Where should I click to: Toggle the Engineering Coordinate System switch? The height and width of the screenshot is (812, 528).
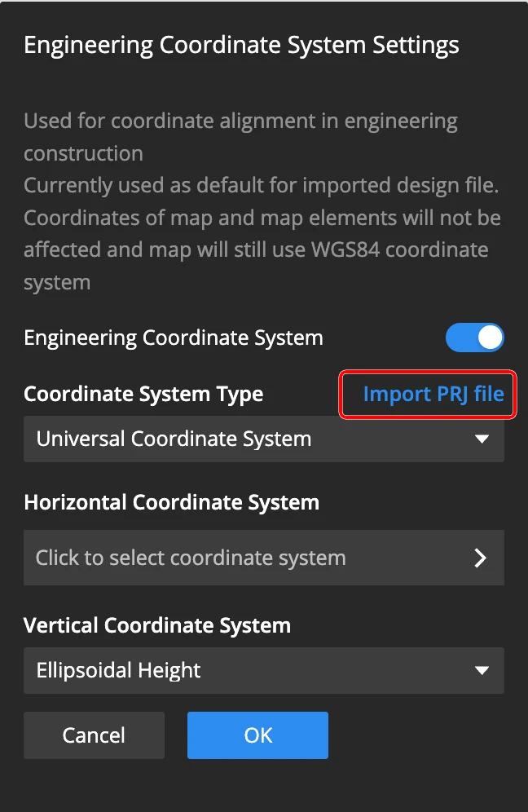pyautogui.click(x=474, y=338)
